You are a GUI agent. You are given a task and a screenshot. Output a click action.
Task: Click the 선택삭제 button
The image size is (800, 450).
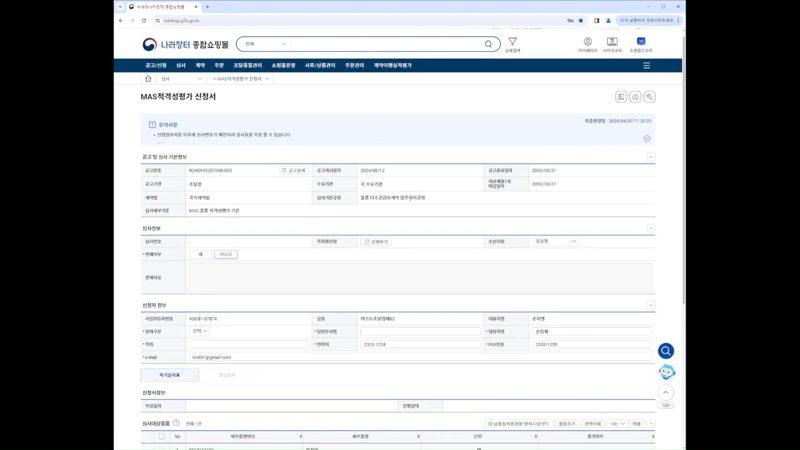(x=592, y=424)
